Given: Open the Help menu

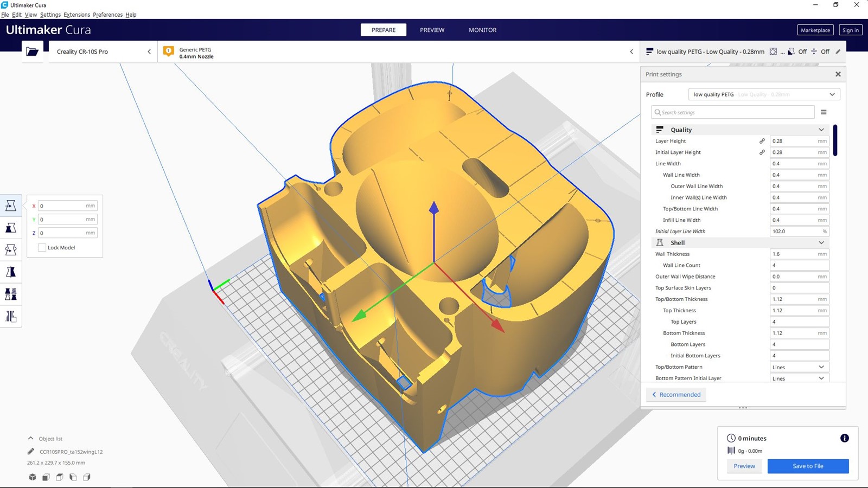Looking at the screenshot, I should coord(131,15).
